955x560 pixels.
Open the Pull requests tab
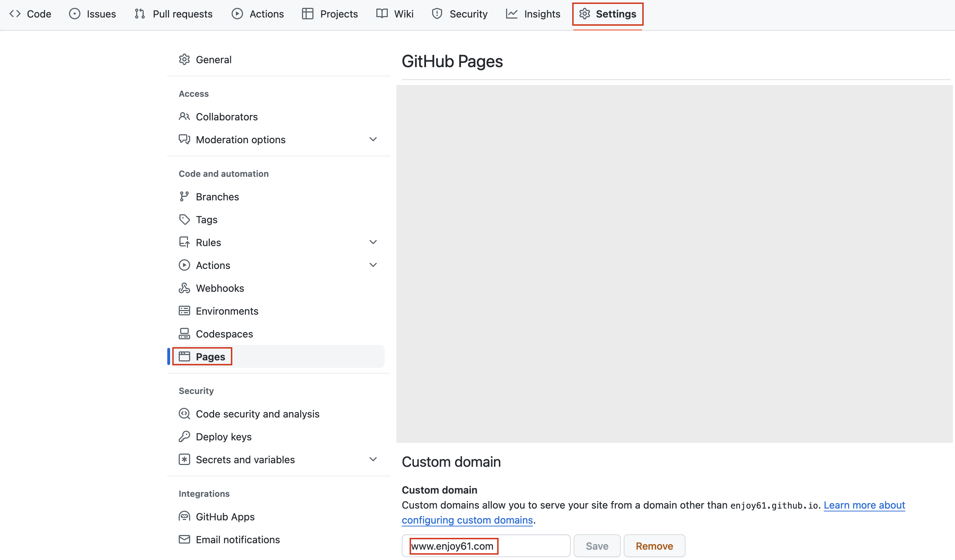click(x=174, y=14)
